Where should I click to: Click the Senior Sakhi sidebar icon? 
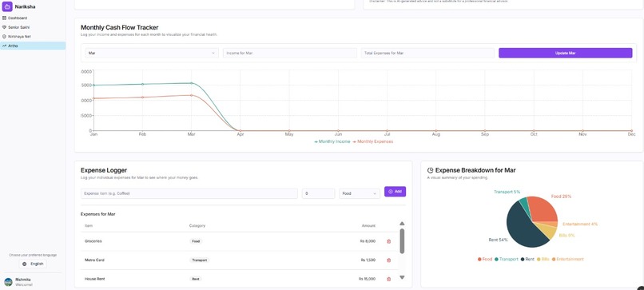point(4,27)
